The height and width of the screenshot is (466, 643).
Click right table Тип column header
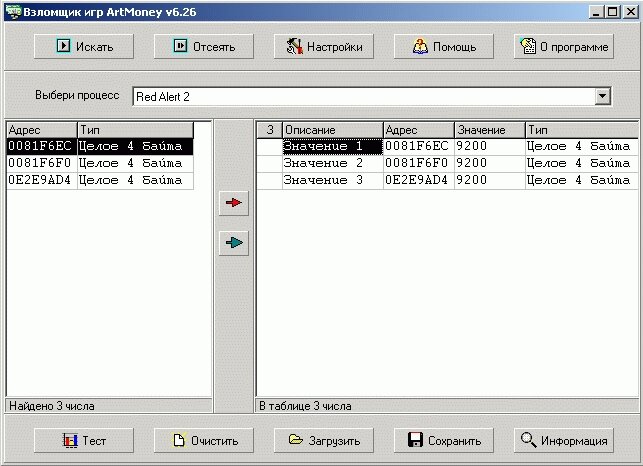tap(581, 130)
